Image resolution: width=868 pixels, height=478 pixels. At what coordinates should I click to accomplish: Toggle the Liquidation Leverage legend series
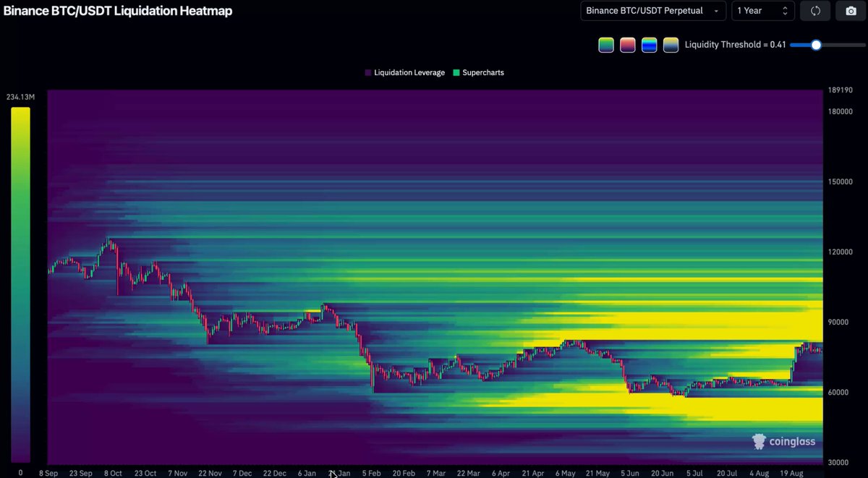(x=405, y=73)
